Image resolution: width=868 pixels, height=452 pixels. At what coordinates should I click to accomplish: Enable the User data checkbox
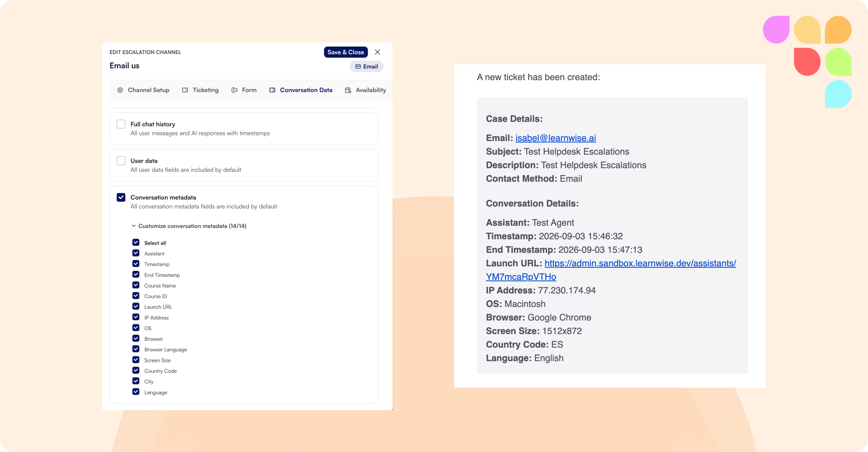point(121,161)
